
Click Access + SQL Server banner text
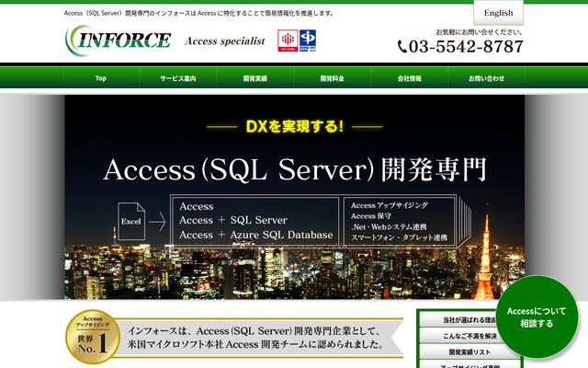point(233,220)
